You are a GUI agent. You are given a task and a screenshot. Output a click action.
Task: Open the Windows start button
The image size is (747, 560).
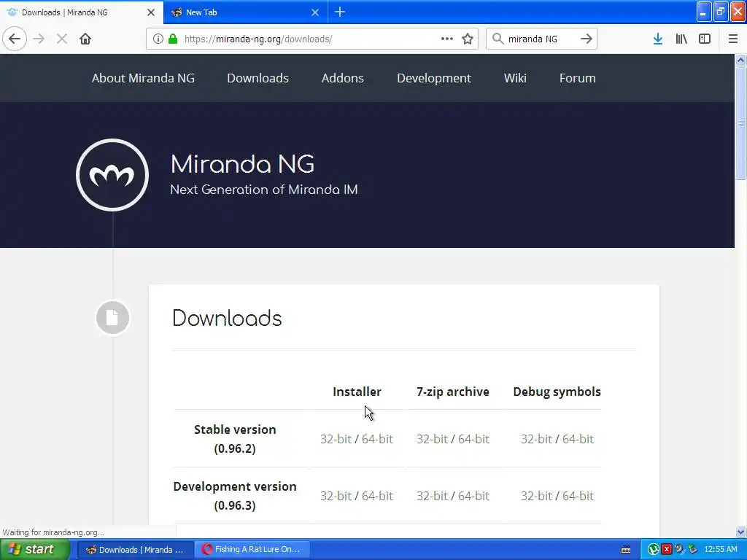point(35,550)
